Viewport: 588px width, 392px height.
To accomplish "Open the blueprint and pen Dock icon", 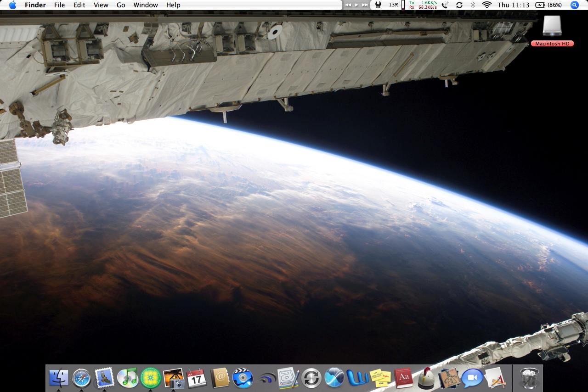I will 288,378.
